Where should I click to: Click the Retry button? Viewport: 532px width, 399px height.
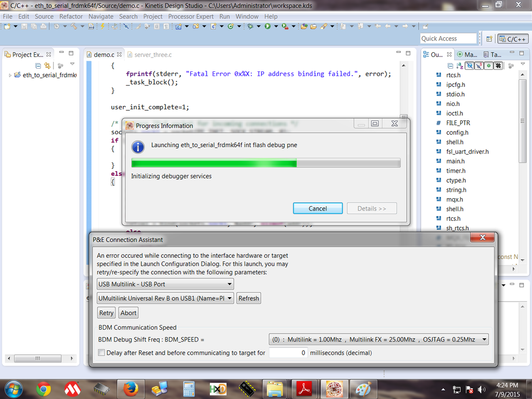click(106, 313)
